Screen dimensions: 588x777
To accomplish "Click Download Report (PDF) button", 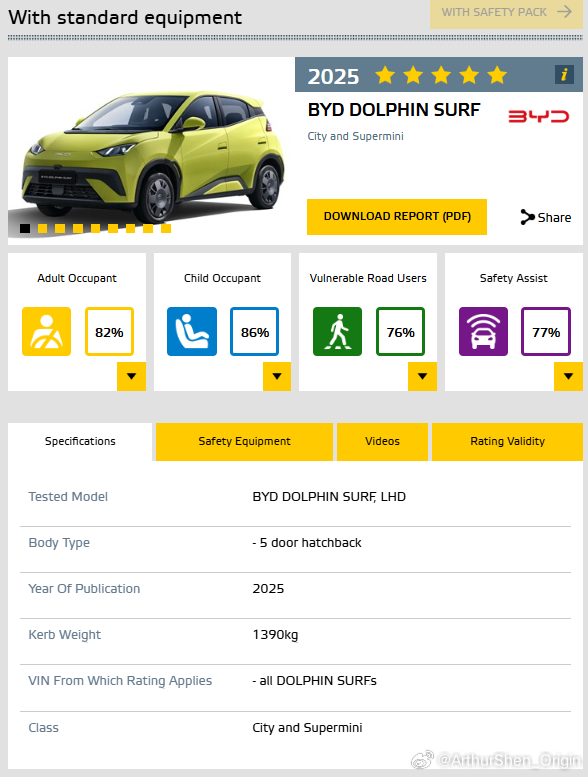I will click(397, 217).
